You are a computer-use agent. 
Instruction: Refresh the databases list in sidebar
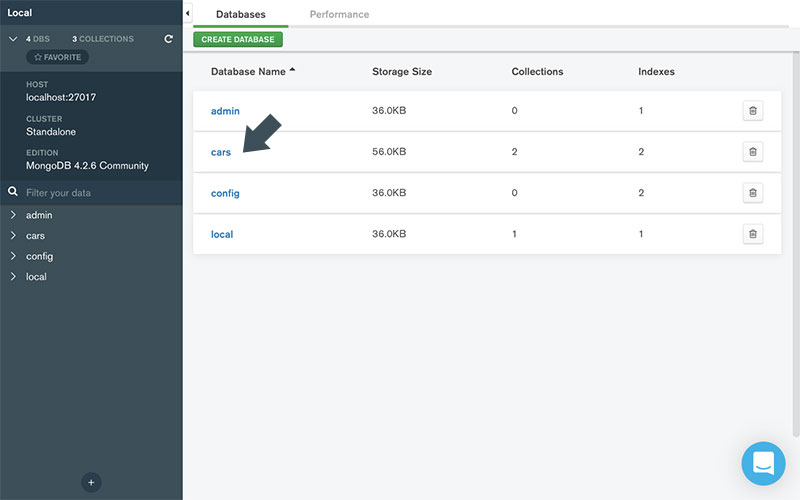[x=168, y=39]
